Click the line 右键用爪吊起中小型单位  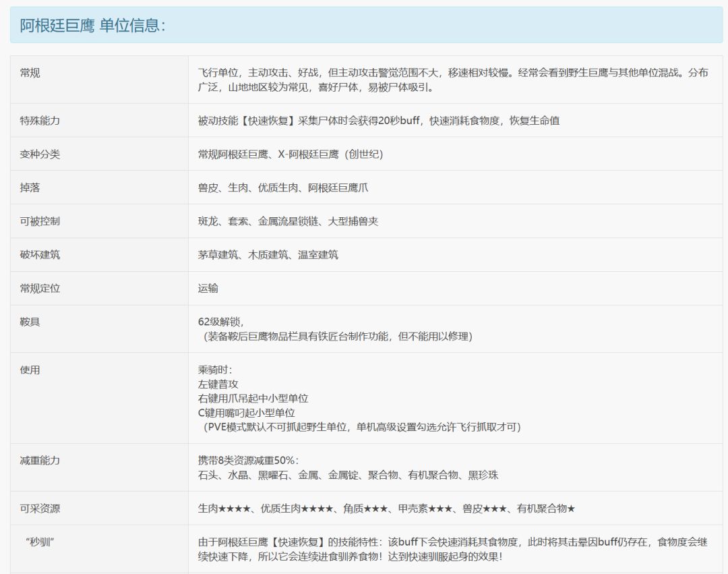[x=253, y=399]
